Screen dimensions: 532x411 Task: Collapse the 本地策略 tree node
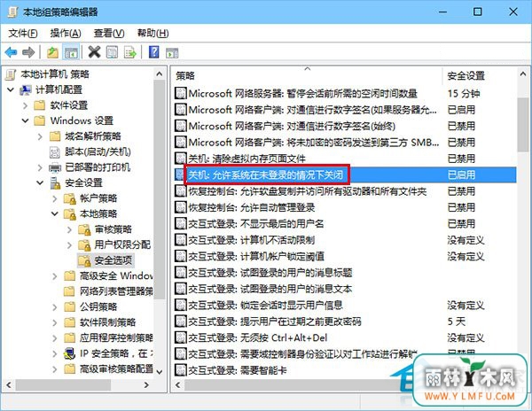coord(55,213)
